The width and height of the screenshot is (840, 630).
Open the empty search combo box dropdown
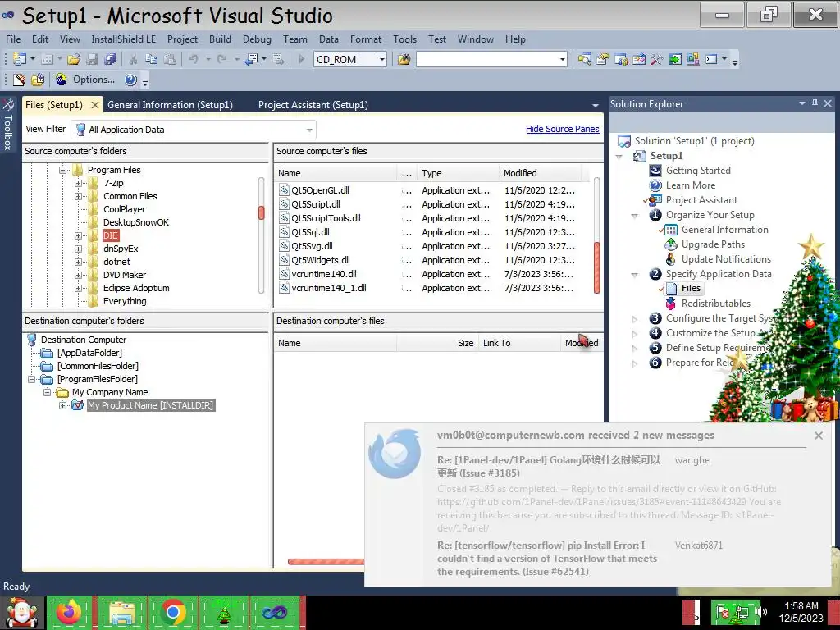pyautogui.click(x=563, y=59)
